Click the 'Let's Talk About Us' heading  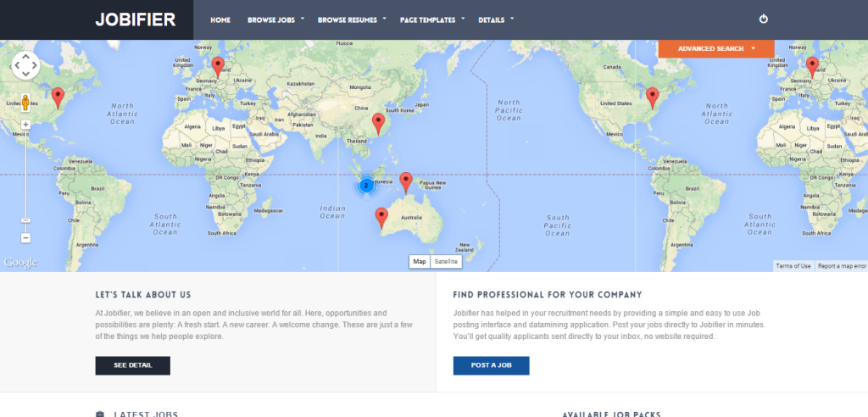143,295
